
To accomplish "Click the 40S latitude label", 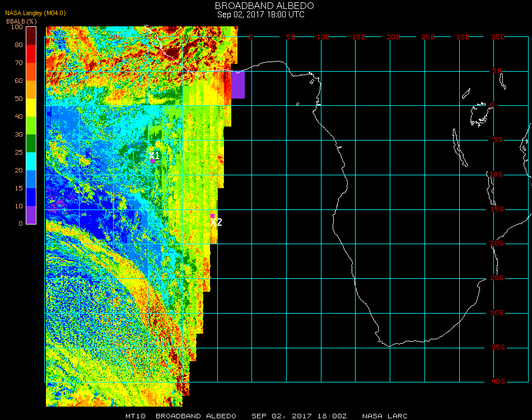I will point(498,381).
